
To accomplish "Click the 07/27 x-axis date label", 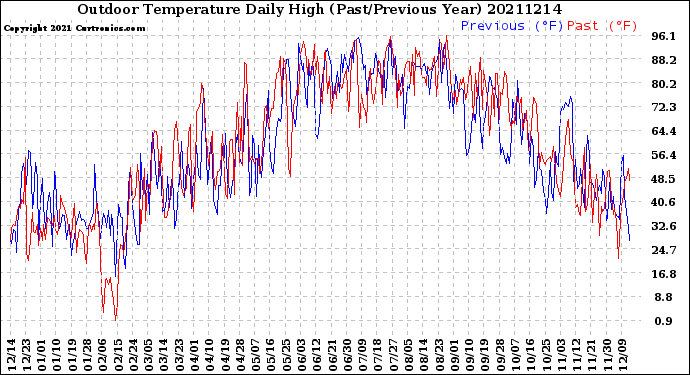I will click(x=392, y=355).
